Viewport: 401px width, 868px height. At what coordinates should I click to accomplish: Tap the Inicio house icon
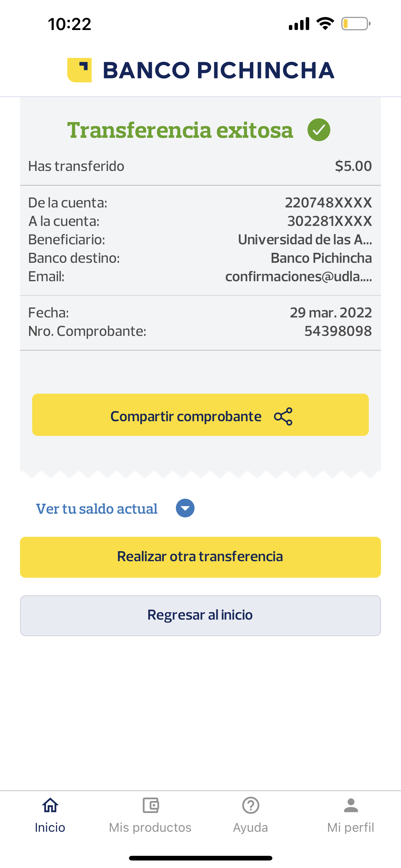50,805
